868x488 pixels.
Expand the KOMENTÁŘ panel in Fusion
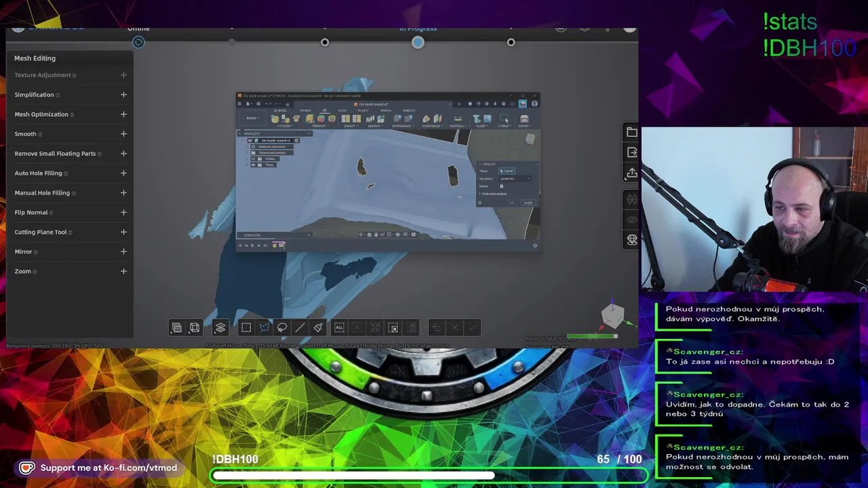point(309,235)
